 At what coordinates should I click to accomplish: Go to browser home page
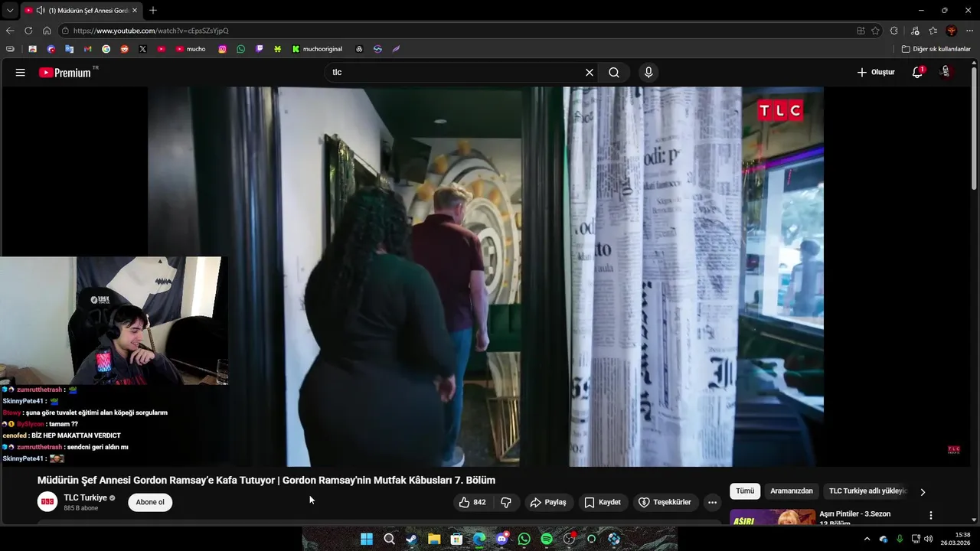[x=47, y=31]
